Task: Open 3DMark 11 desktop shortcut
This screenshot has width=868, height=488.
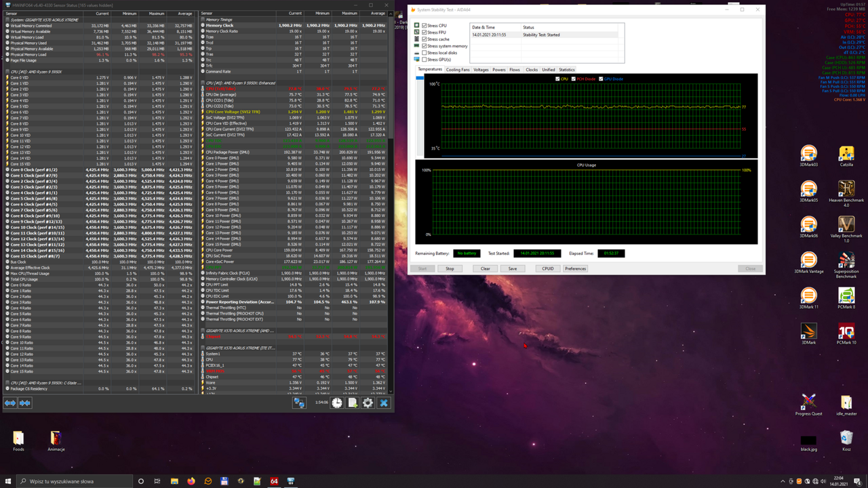Action: coord(808,298)
